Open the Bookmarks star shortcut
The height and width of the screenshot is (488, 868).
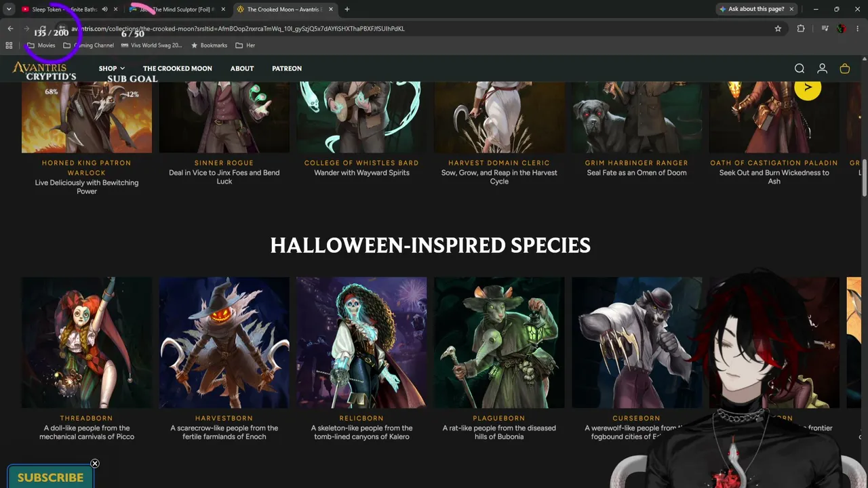[209, 45]
